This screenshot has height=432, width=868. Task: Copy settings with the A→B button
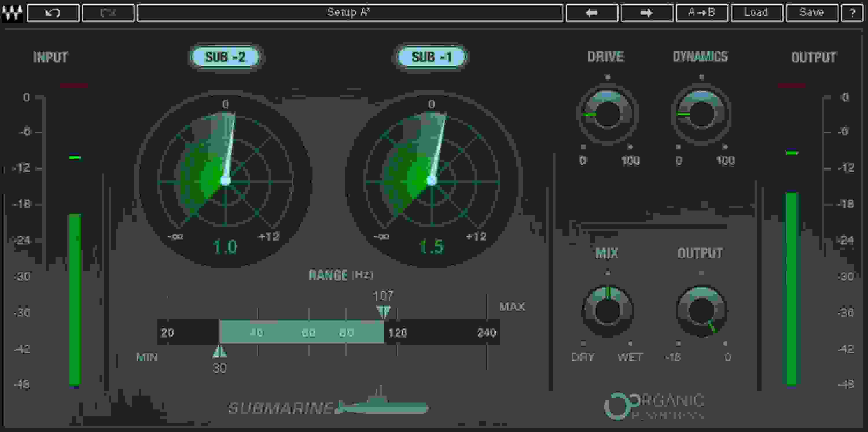point(702,13)
